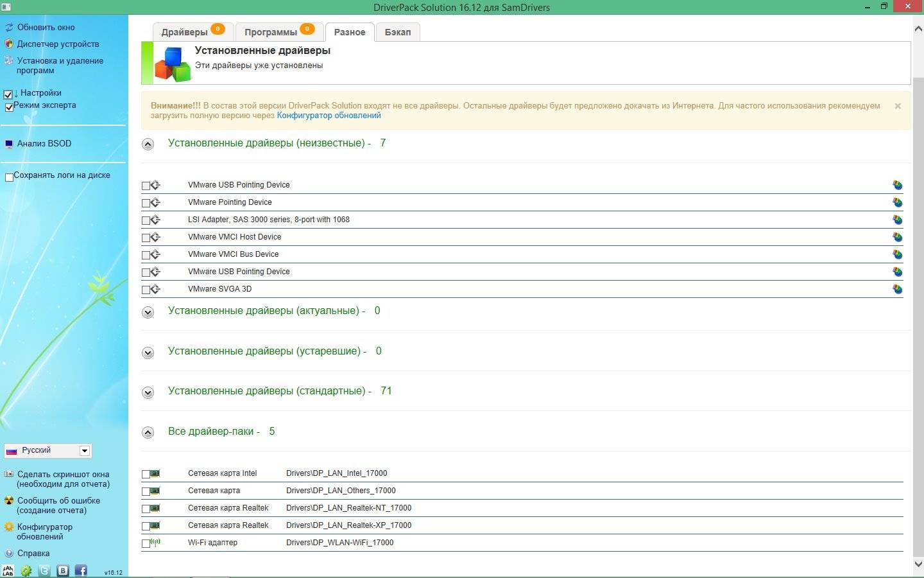Switch to the Драйверы tab
This screenshot has height=578, width=924.
[x=193, y=32]
